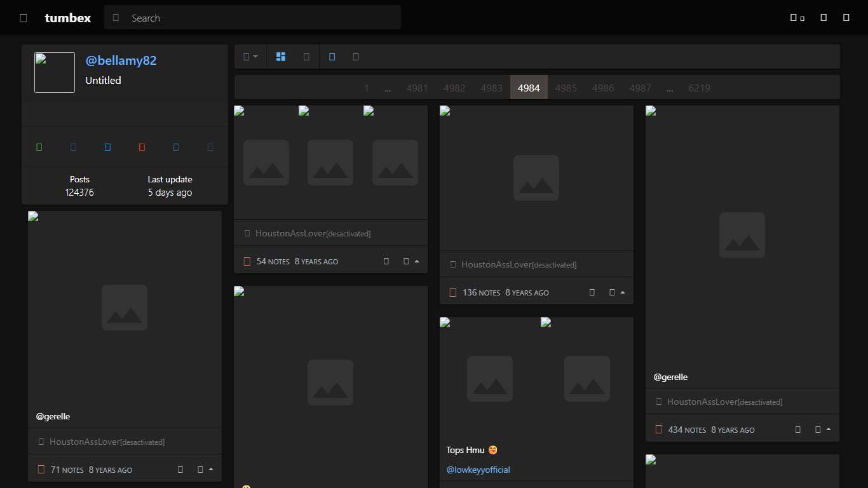The width and height of the screenshot is (868, 488).
Task: Select the grid layout view icon
Action: click(281, 57)
